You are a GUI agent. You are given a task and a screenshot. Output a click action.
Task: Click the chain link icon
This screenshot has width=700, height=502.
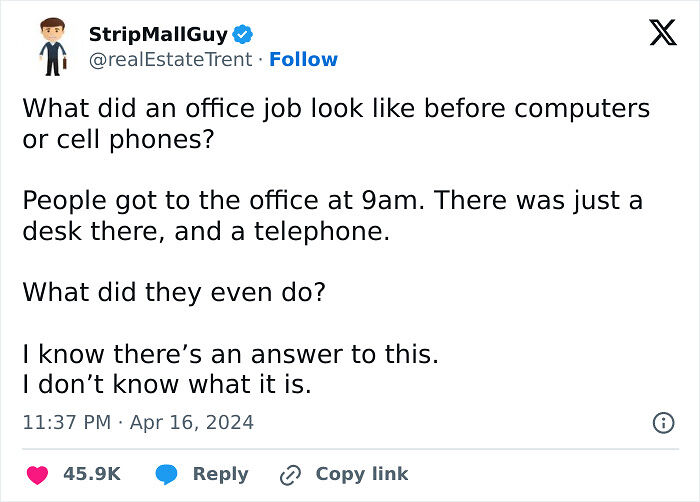[291, 474]
